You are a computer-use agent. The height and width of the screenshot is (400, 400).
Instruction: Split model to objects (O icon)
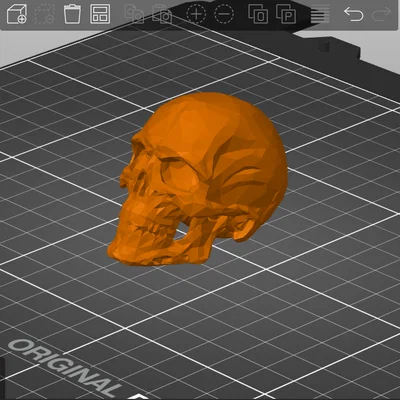(x=258, y=14)
